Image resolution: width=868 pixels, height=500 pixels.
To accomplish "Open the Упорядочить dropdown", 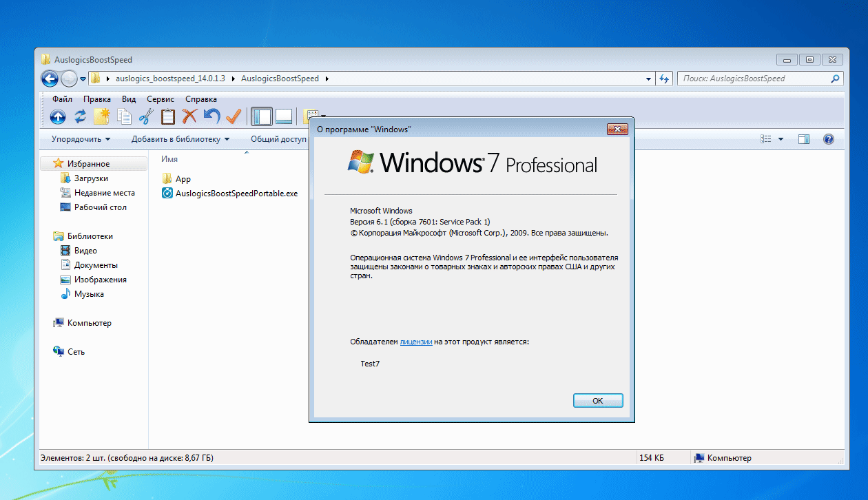I will (81, 139).
